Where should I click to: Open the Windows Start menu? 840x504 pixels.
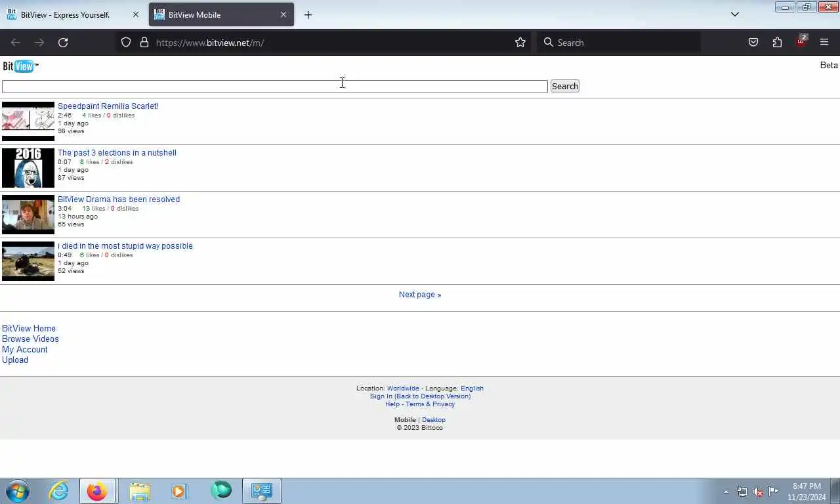click(x=18, y=491)
